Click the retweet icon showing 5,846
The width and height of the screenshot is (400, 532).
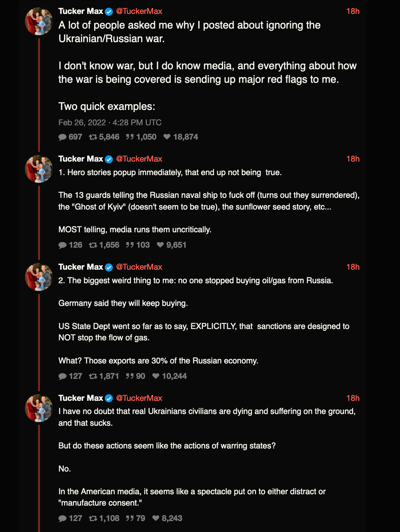pyautogui.click(x=93, y=137)
